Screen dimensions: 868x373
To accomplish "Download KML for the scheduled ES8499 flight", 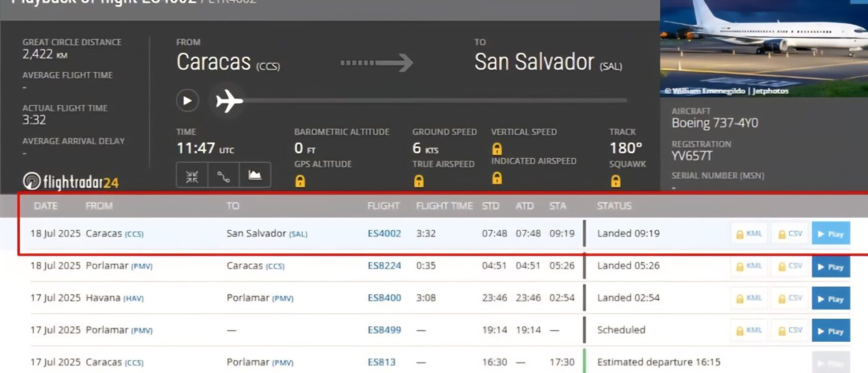I will coord(749,330).
